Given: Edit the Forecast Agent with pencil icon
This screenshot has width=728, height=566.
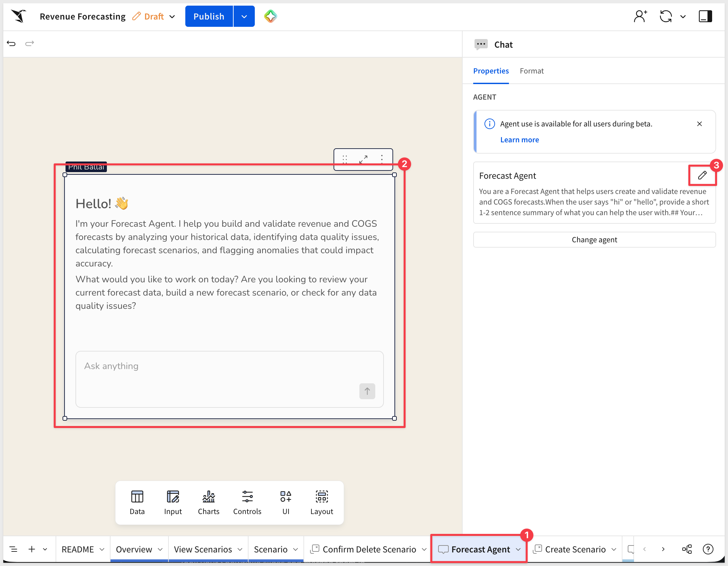Looking at the screenshot, I should click(x=702, y=175).
